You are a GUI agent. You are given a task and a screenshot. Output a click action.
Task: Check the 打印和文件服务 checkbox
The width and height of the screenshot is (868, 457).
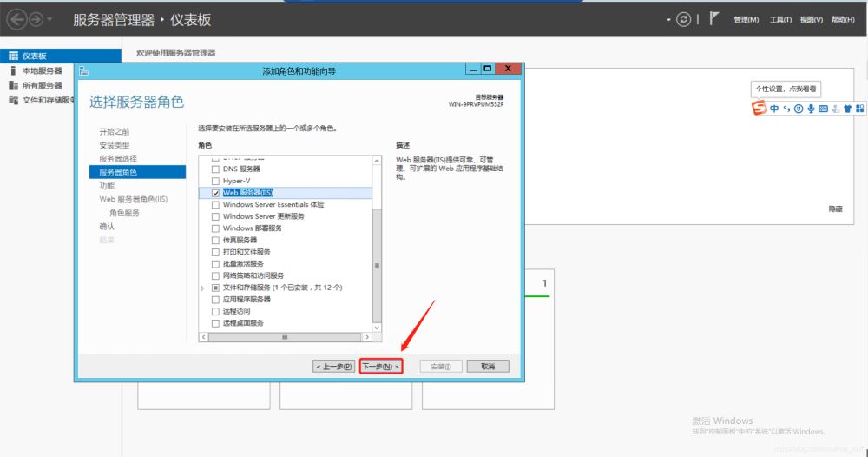point(215,252)
